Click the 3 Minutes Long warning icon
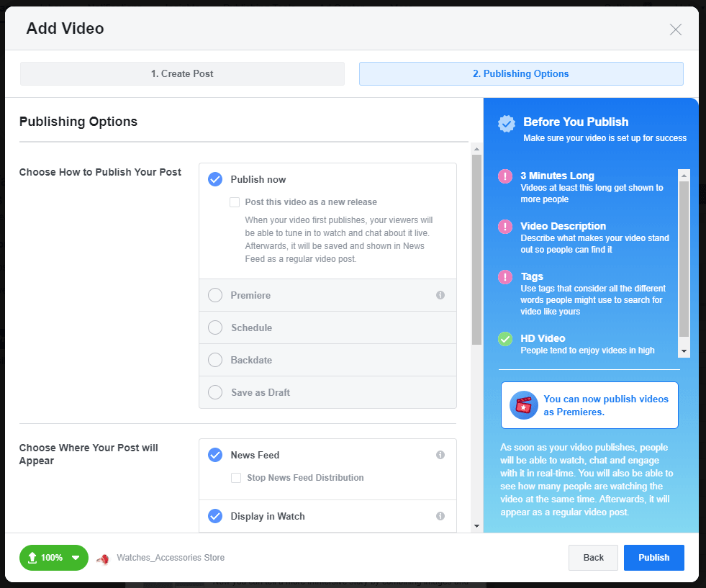Screen dimensions: 706x588 click(505, 176)
